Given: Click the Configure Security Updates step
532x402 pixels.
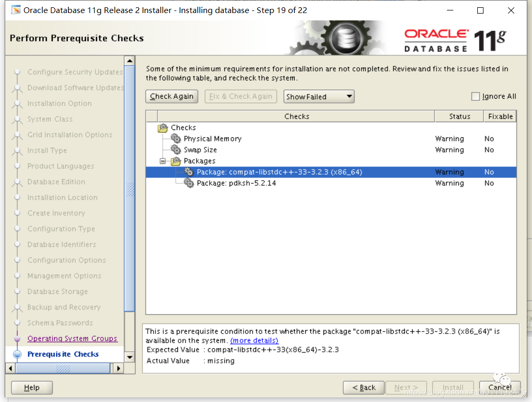Looking at the screenshot, I should 75,73.
